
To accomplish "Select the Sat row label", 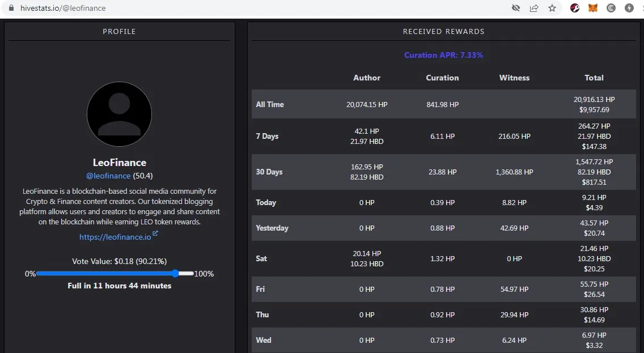I will (261, 258).
